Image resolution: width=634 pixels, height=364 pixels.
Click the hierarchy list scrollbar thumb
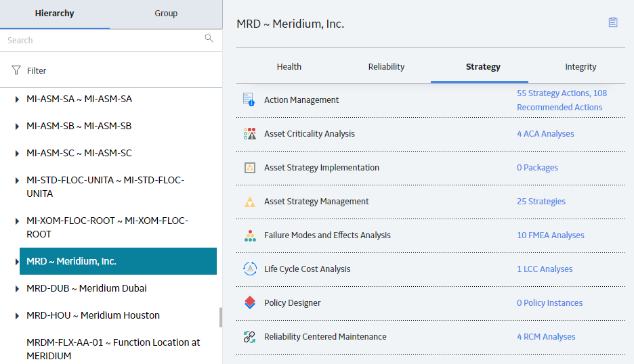(x=221, y=317)
